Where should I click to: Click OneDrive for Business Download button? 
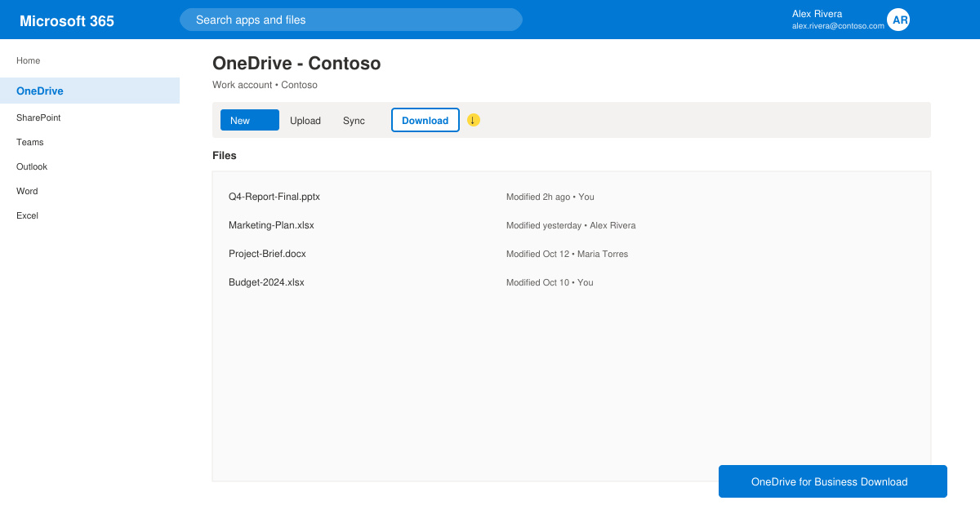tap(833, 481)
